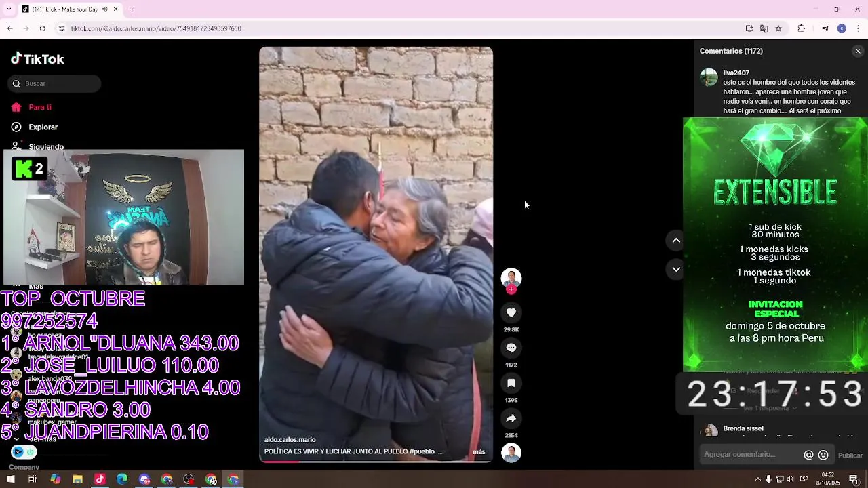The width and height of the screenshot is (868, 488).
Task: Open Task View on the taskbar
Action: (32, 479)
